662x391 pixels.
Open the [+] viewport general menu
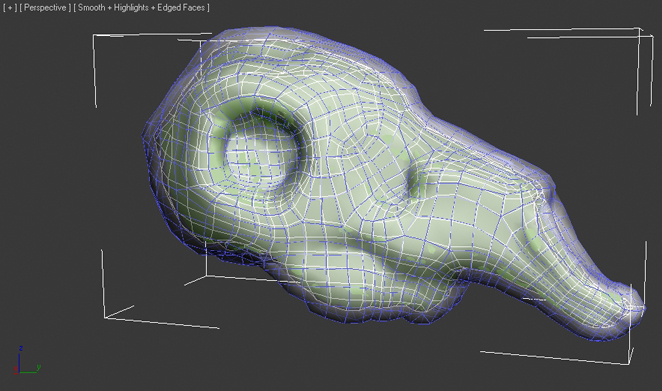click(10, 8)
